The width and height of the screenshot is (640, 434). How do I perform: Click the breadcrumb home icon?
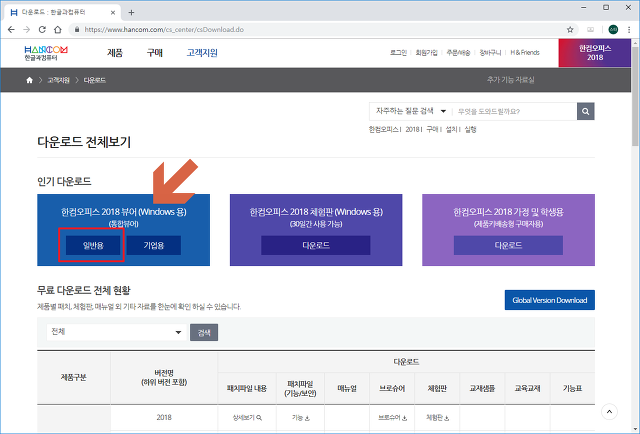[x=29, y=80]
